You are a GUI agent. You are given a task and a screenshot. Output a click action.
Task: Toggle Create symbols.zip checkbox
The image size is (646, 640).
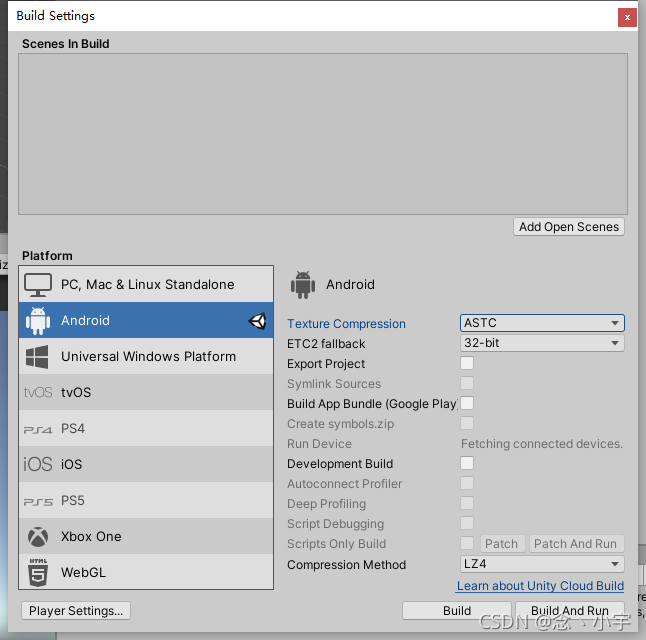(x=467, y=423)
